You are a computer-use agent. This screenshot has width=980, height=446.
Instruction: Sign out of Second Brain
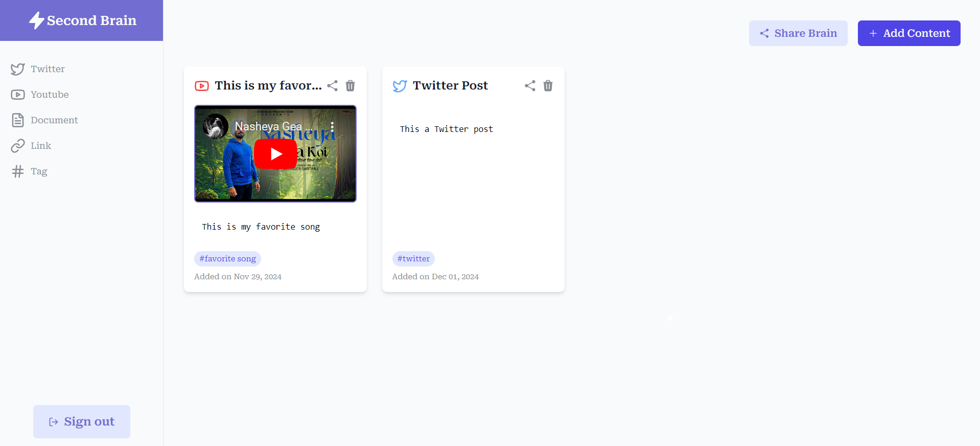[82, 421]
